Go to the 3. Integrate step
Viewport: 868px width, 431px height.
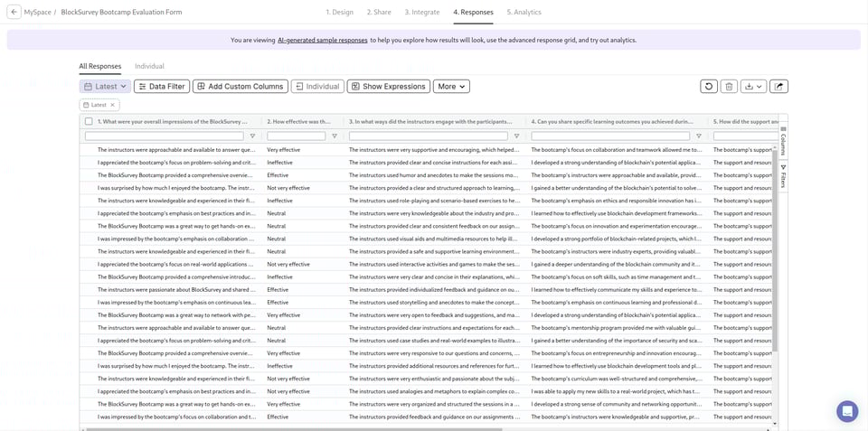pos(422,12)
